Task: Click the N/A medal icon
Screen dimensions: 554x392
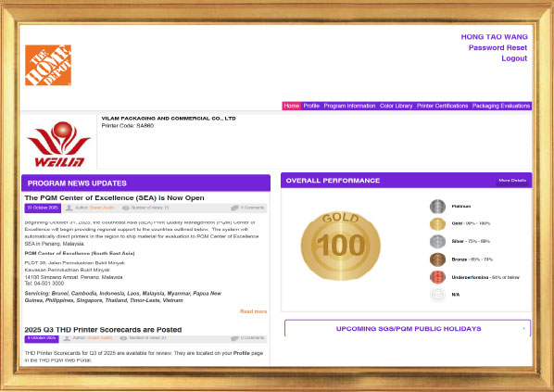Action: [437, 295]
